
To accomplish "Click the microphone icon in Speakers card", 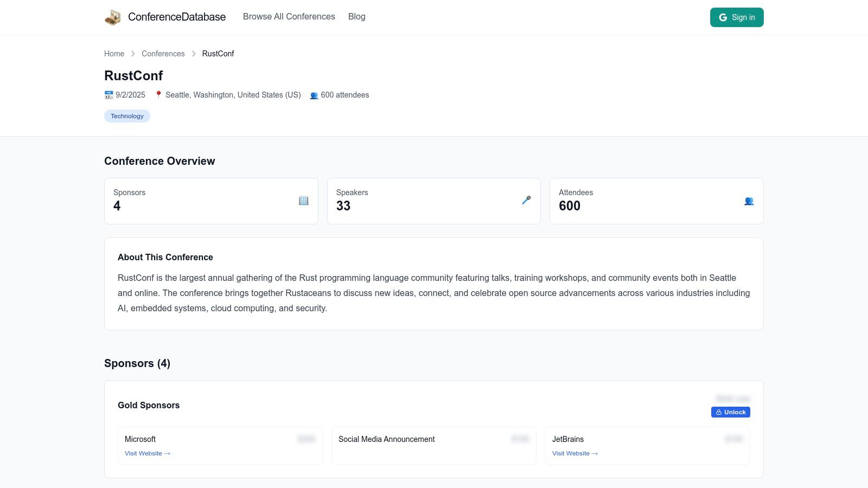I will (526, 201).
